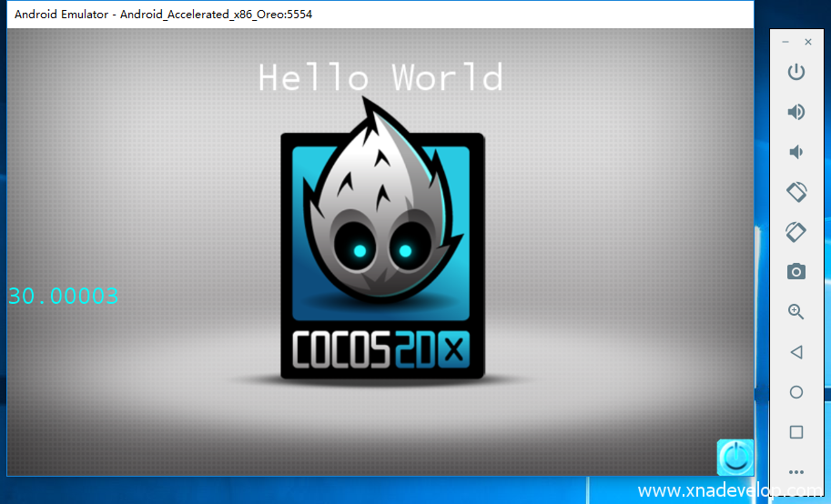The height and width of the screenshot is (504, 831).
Task: Tap the 30.00003 FPS counter
Action: tap(63, 296)
